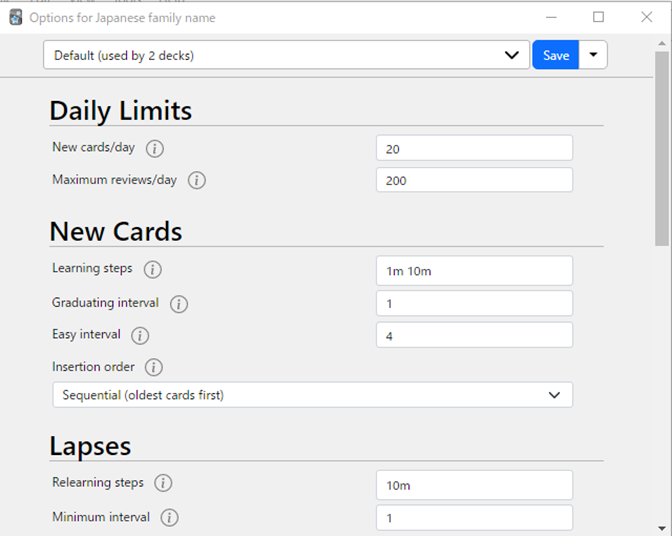The image size is (672, 536).
Task: Click Minimum interval info icon
Action: 169,518
